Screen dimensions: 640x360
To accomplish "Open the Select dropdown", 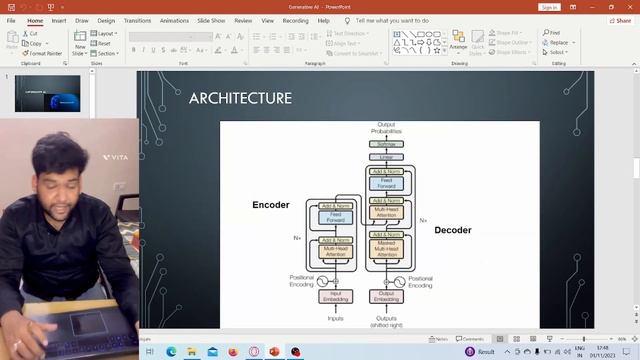I will pos(555,52).
